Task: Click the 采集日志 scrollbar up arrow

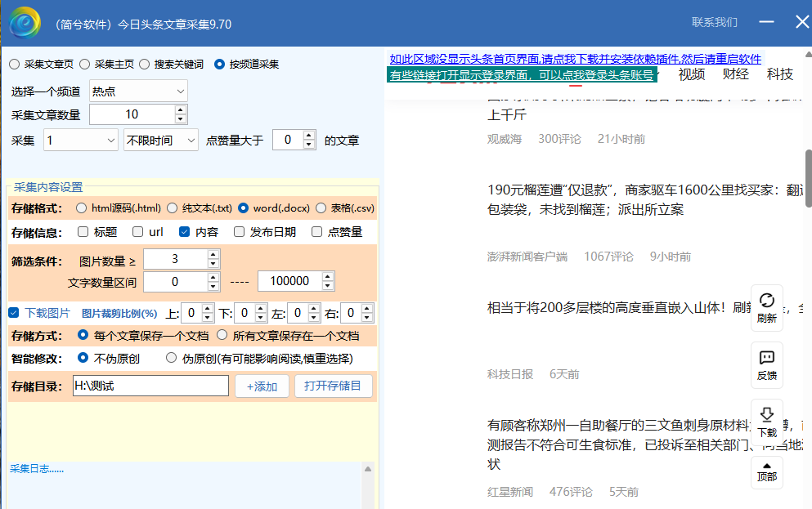Action: (368, 469)
